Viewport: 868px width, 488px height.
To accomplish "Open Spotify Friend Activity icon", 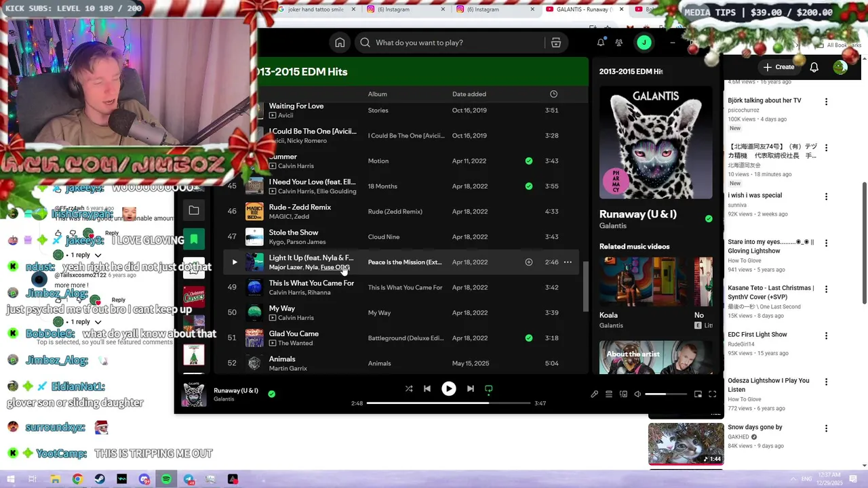I will pyautogui.click(x=619, y=43).
